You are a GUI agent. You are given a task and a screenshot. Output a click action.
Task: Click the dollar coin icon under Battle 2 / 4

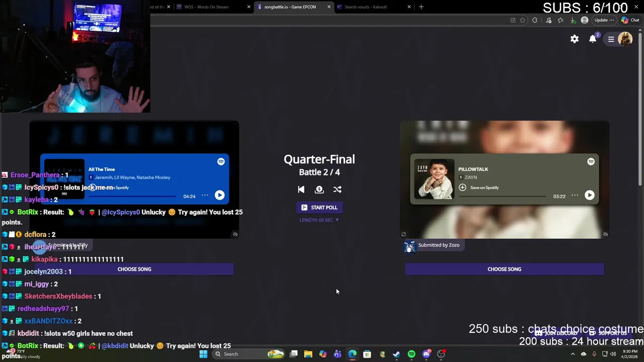[319, 190]
